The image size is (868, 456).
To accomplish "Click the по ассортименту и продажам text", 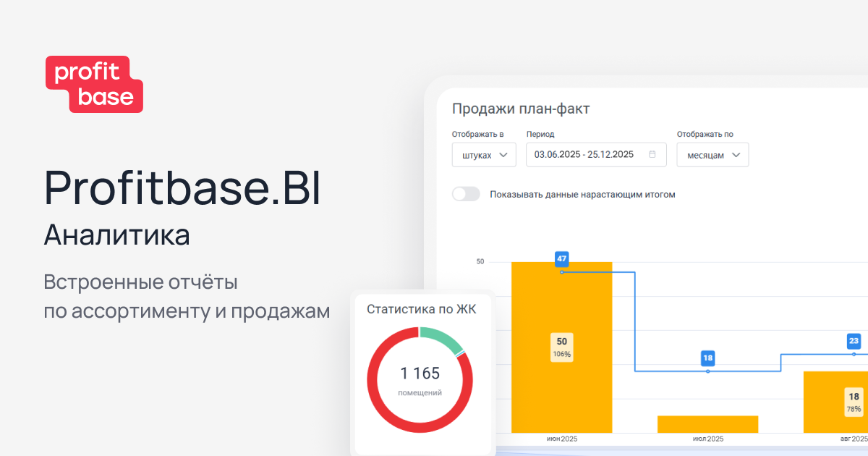I will coord(187,311).
